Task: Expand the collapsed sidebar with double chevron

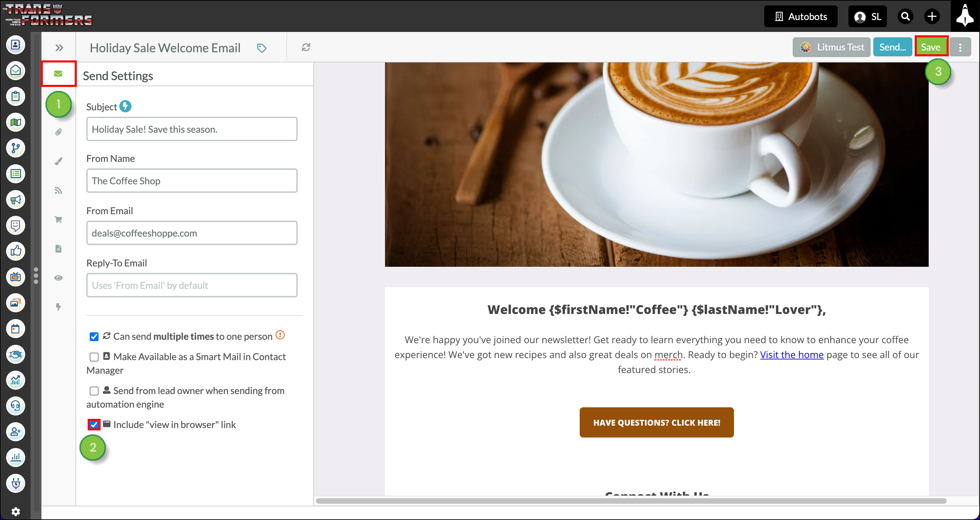Action: tap(59, 48)
